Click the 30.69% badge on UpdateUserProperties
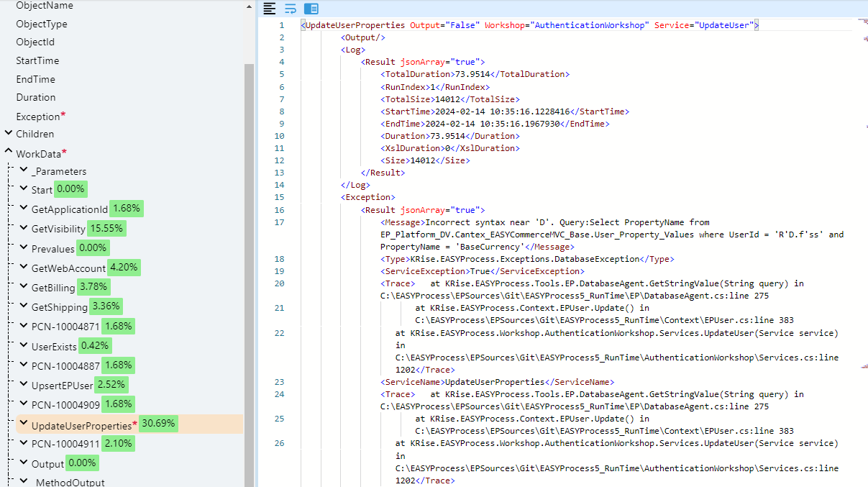The width and height of the screenshot is (868, 487). [x=158, y=424]
